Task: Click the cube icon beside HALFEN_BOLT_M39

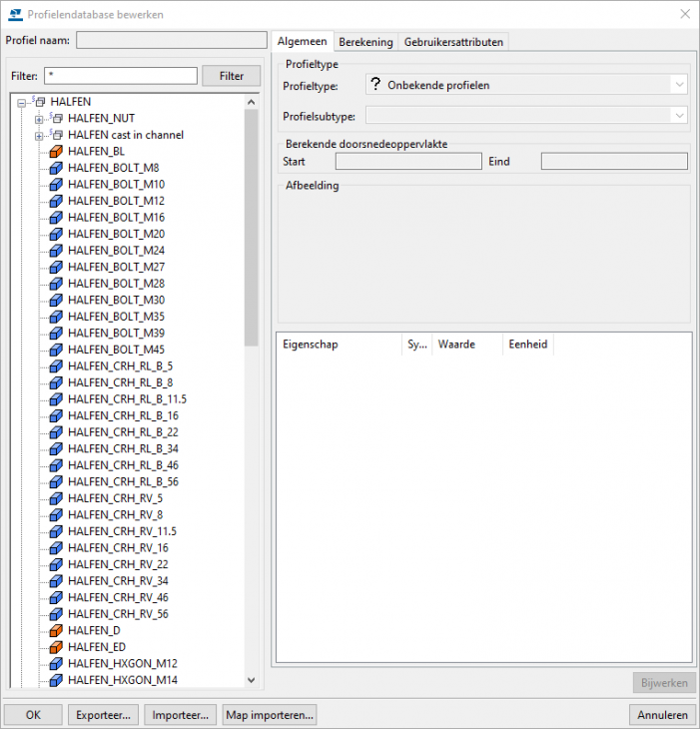Action: click(x=56, y=333)
